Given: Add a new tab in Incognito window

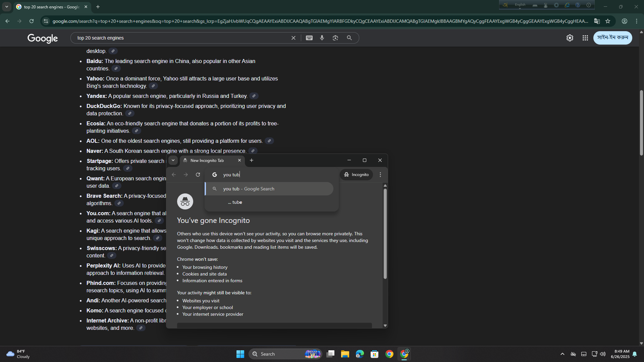Looking at the screenshot, I should pyautogui.click(x=252, y=160).
